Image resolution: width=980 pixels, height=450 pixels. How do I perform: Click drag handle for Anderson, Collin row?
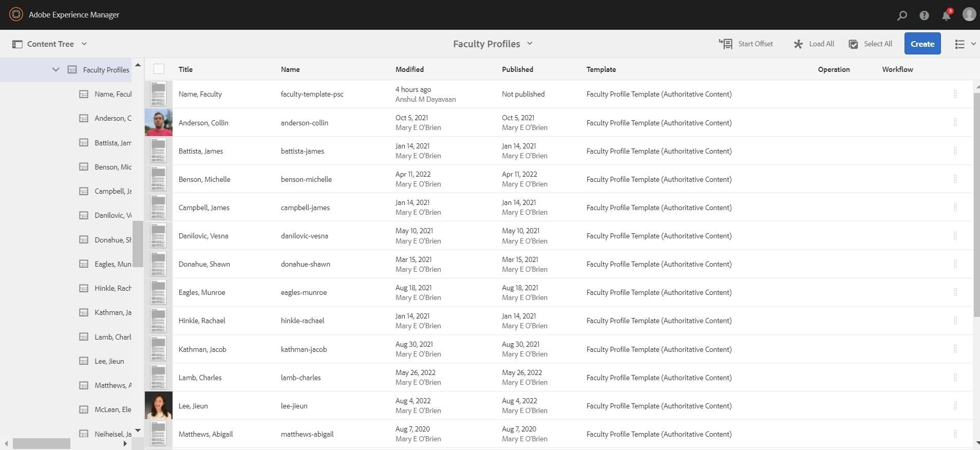[955, 122]
